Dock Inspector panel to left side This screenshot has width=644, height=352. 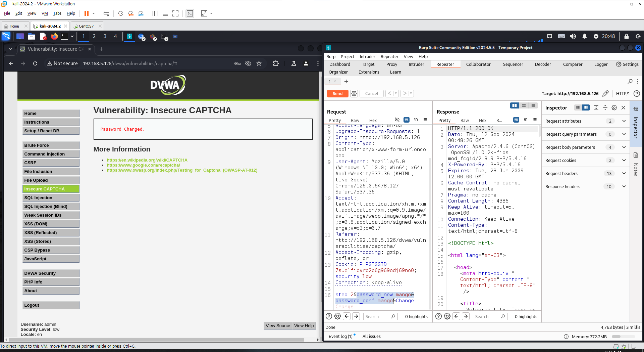[577, 107]
